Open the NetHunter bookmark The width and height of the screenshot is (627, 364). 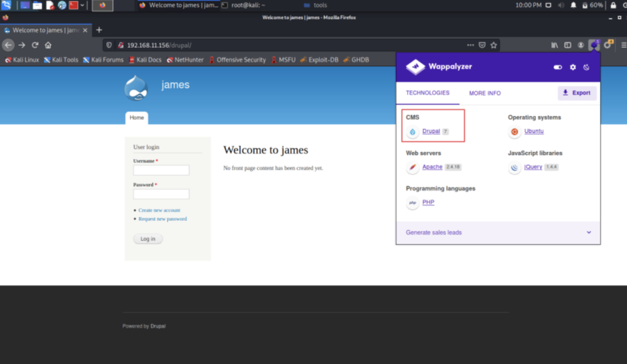tap(185, 60)
